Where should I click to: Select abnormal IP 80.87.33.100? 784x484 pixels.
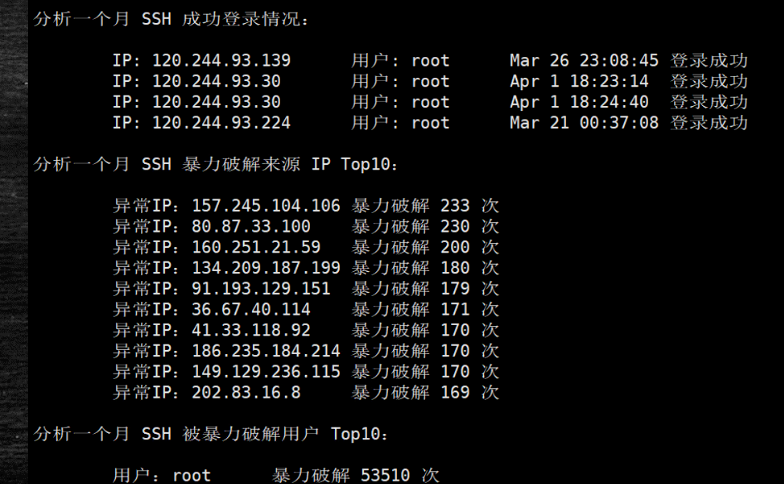[x=251, y=226]
